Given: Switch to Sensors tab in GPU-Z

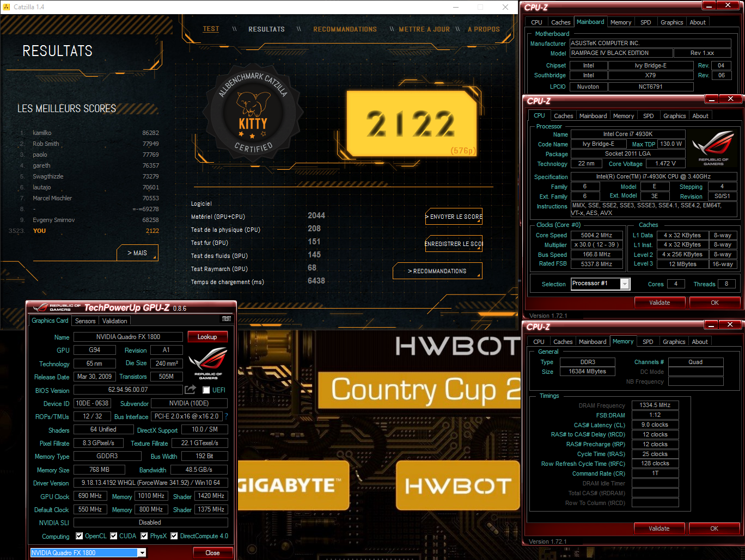Looking at the screenshot, I should coord(86,321).
